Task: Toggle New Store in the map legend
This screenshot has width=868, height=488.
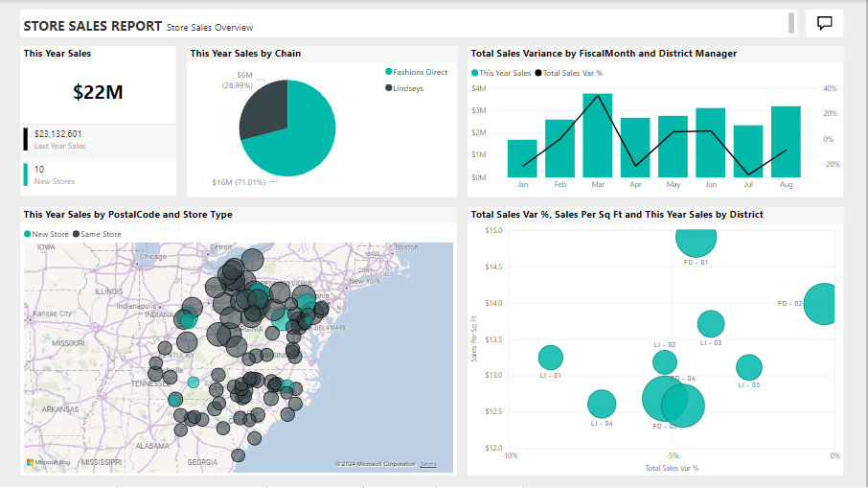Action: point(46,233)
